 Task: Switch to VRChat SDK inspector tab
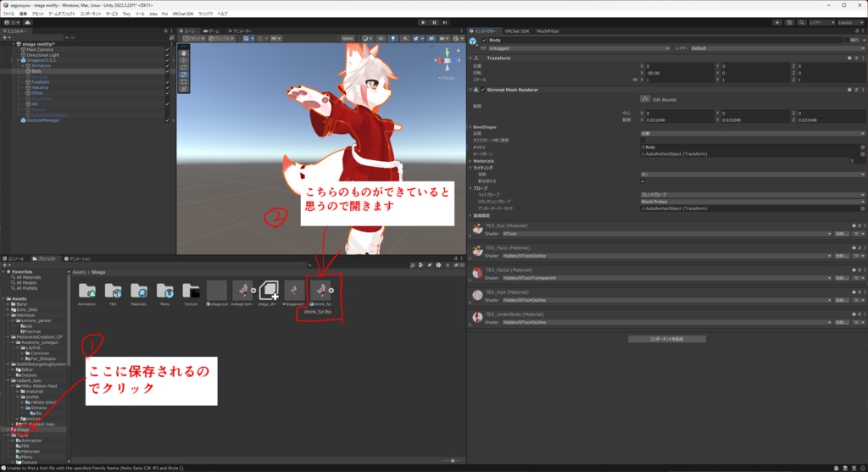click(516, 31)
